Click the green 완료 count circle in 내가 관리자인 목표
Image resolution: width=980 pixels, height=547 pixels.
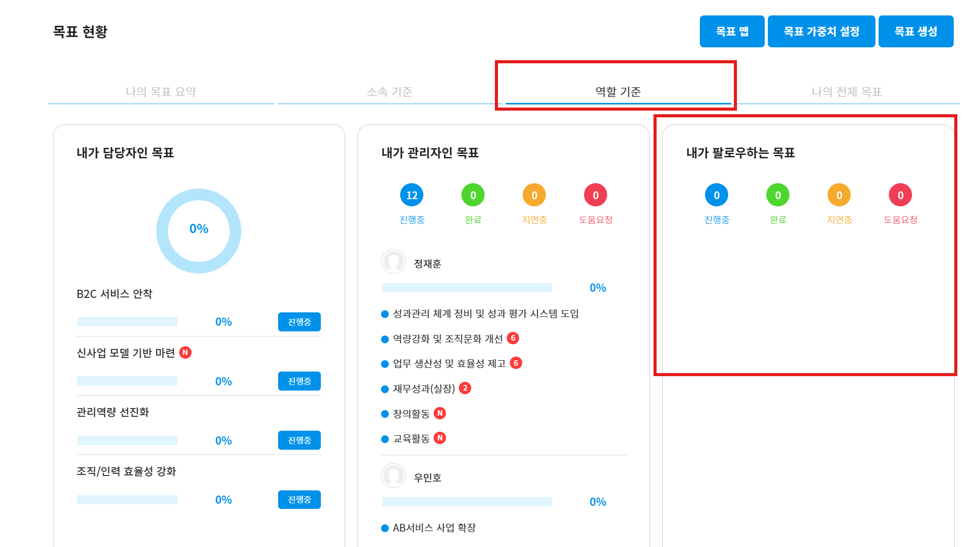[473, 195]
